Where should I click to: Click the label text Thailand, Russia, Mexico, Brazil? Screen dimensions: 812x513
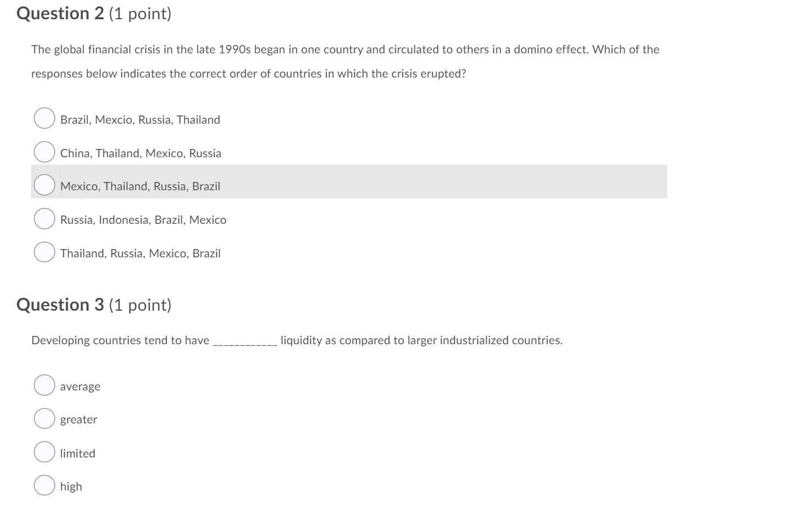(140, 253)
